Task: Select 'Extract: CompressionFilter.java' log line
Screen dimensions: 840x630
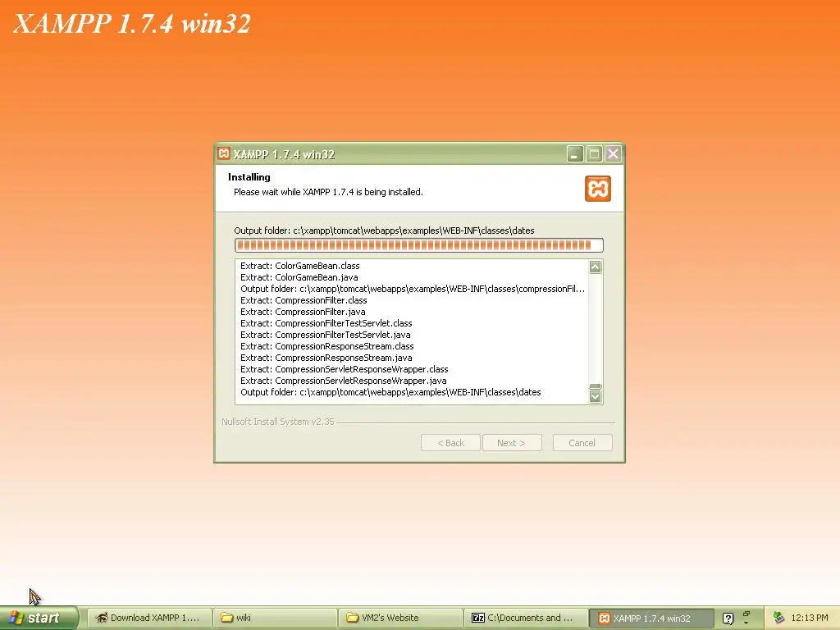Action: (303, 312)
